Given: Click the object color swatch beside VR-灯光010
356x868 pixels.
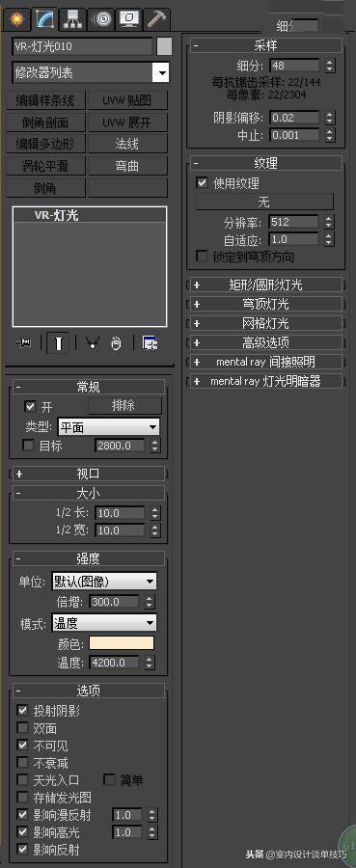Looking at the screenshot, I should [x=164, y=46].
